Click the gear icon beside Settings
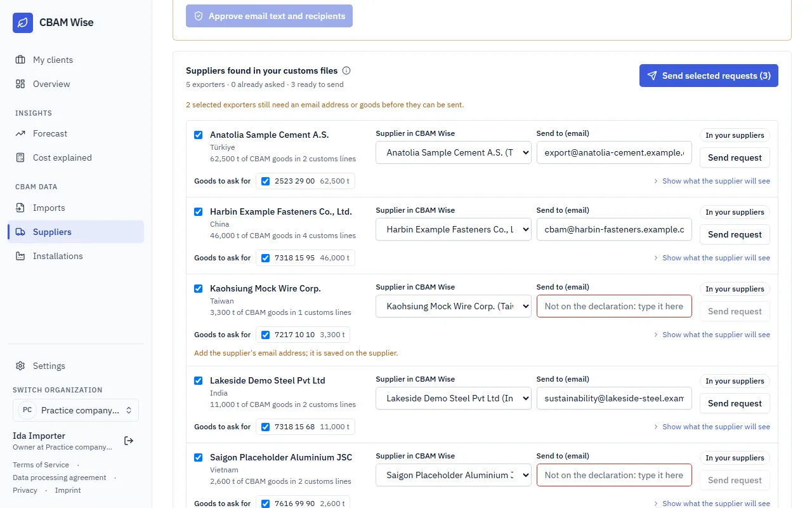Image resolution: width=812 pixels, height=508 pixels. pos(20,366)
